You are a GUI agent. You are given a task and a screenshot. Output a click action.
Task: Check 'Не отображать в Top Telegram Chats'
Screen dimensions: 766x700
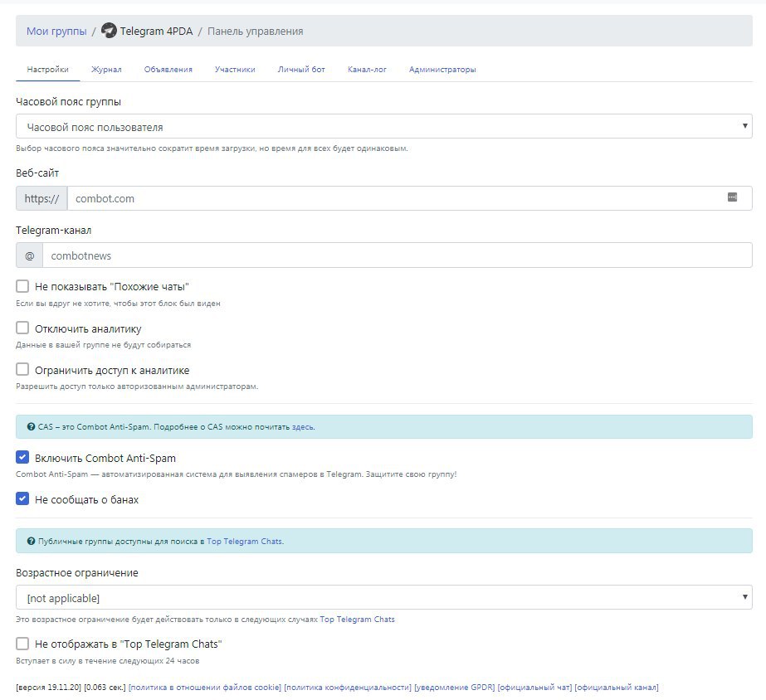click(x=22, y=644)
